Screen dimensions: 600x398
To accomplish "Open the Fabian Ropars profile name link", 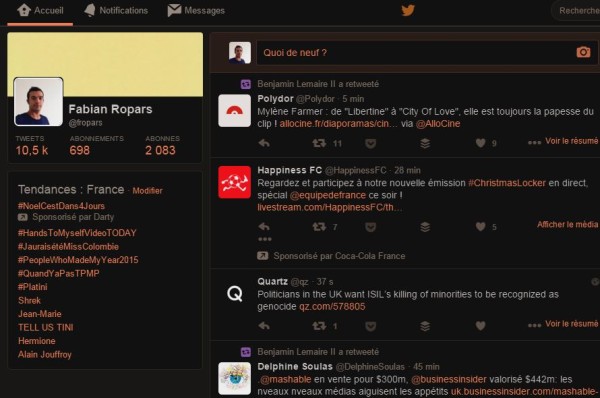I will 110,109.
